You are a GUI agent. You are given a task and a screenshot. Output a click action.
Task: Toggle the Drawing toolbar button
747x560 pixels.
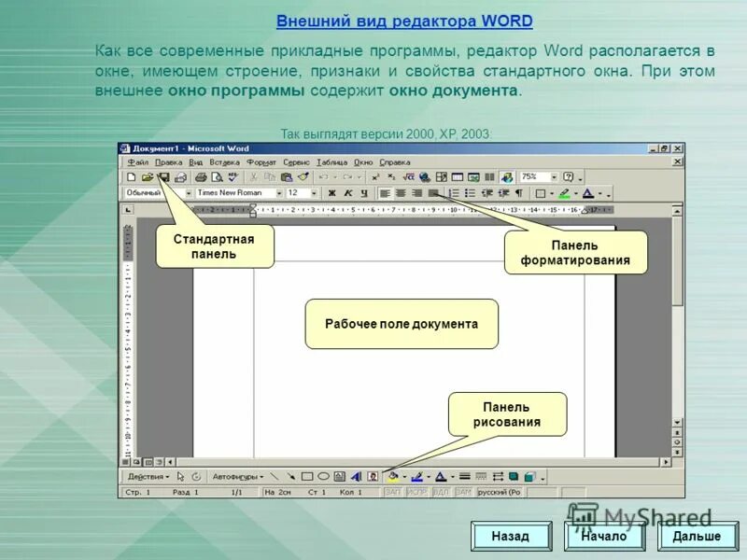point(507,177)
